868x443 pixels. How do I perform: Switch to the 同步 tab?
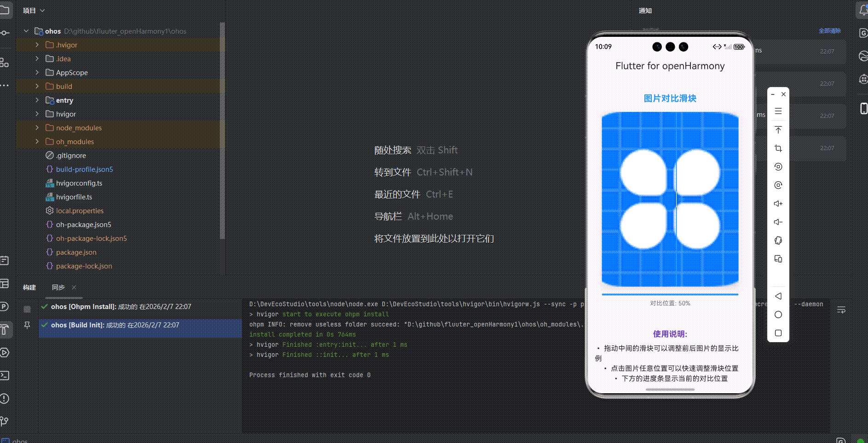58,287
